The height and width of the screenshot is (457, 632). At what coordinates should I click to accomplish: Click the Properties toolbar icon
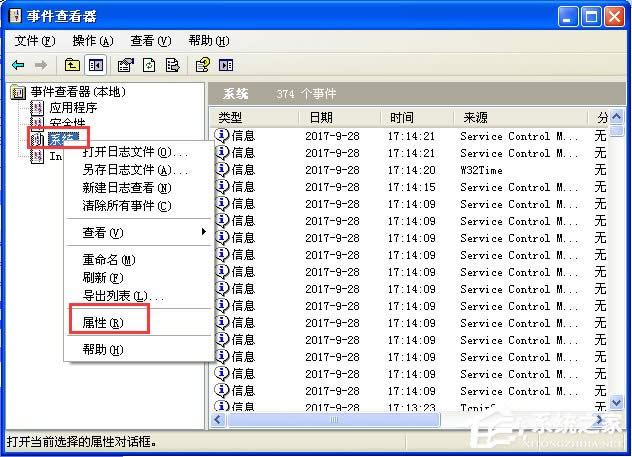125,65
